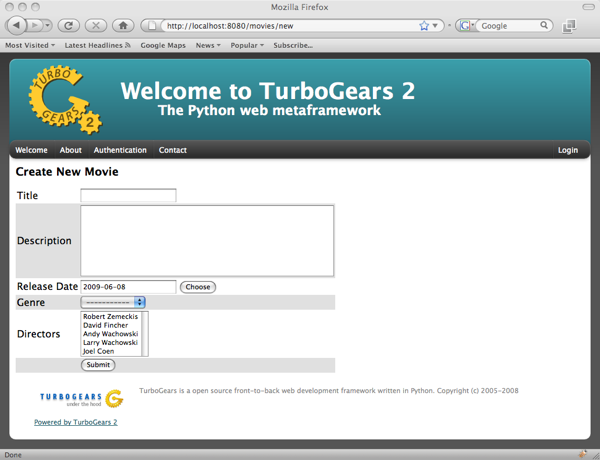600x460 pixels.
Task: Click the Subscribe... bookmark
Action: click(x=293, y=45)
